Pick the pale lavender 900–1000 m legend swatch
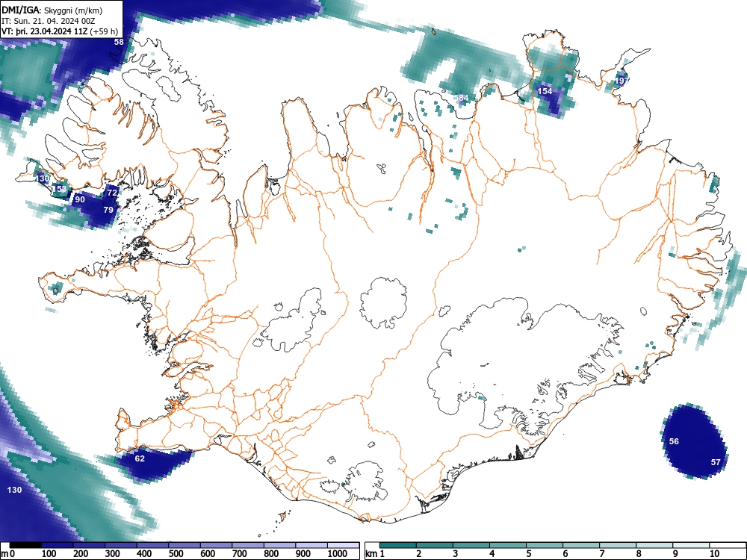The width and height of the screenshot is (747, 560). coord(311,545)
